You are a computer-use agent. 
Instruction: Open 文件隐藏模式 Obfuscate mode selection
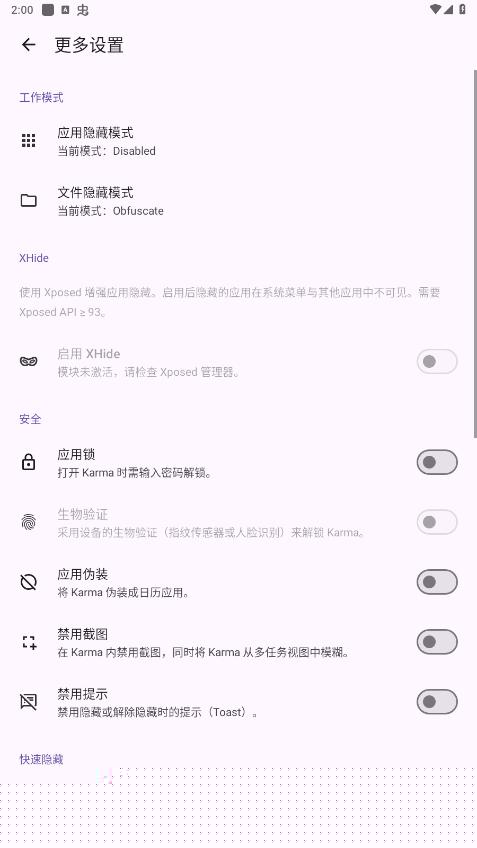[x=238, y=201]
